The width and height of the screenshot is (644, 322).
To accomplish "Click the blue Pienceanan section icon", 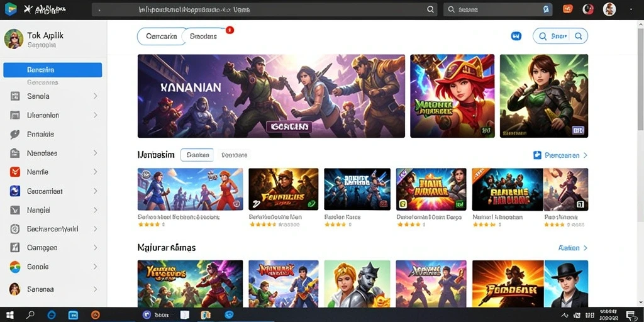I will (537, 155).
